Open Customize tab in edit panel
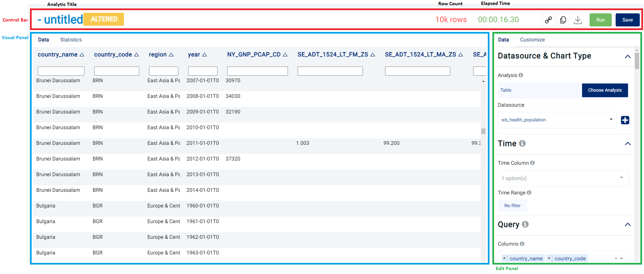This screenshot has height=274, width=644. point(532,39)
